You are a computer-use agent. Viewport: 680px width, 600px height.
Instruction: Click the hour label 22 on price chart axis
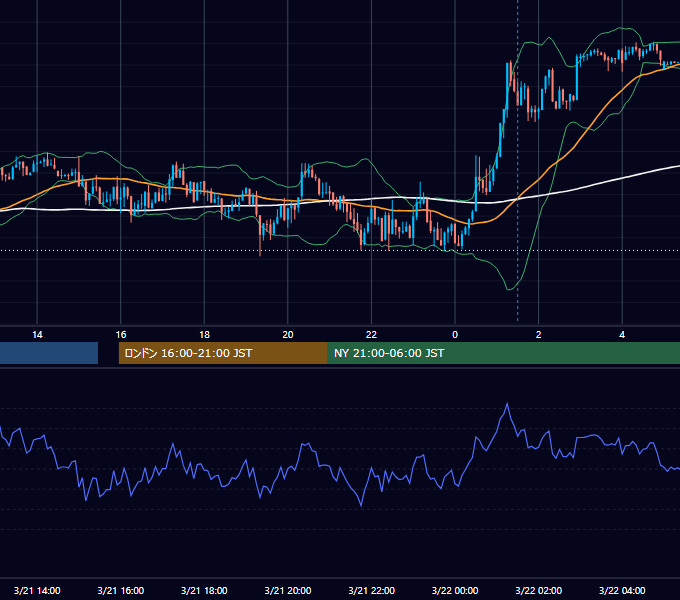pyautogui.click(x=371, y=335)
